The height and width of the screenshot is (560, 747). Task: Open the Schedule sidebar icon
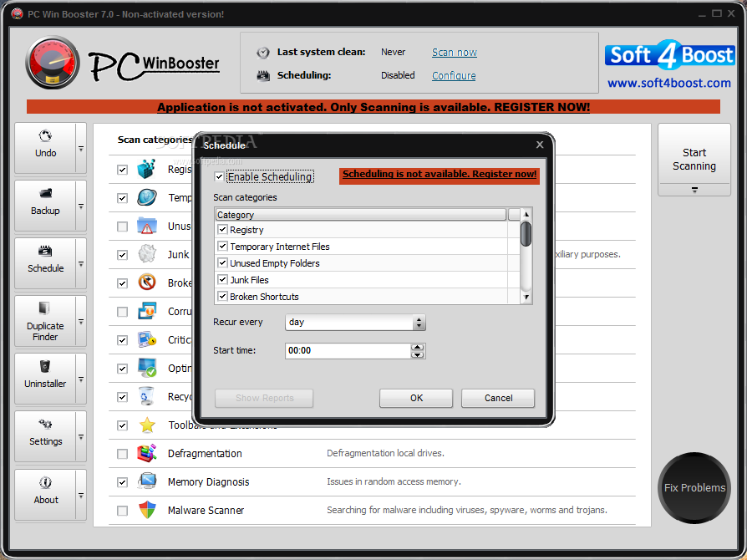coord(45,252)
